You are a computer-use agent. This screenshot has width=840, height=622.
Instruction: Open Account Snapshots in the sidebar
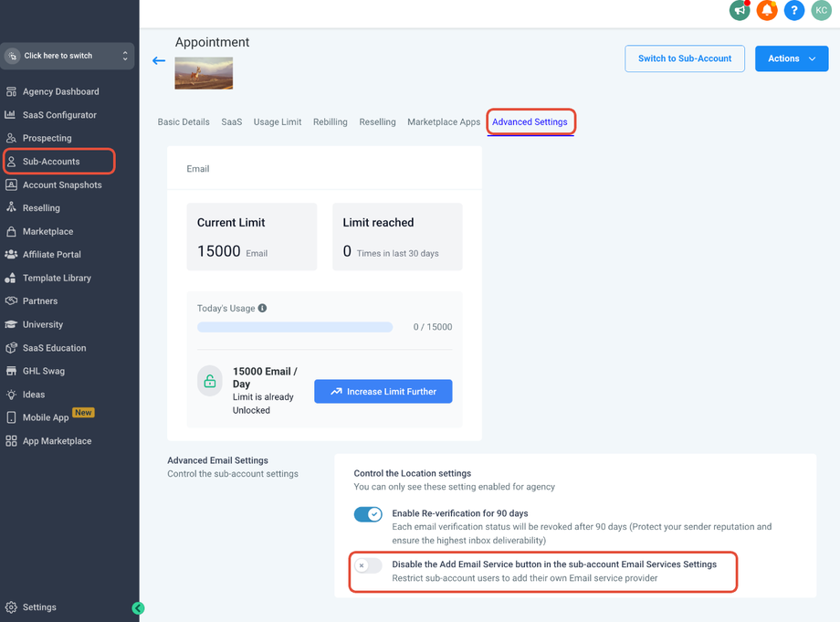point(62,184)
